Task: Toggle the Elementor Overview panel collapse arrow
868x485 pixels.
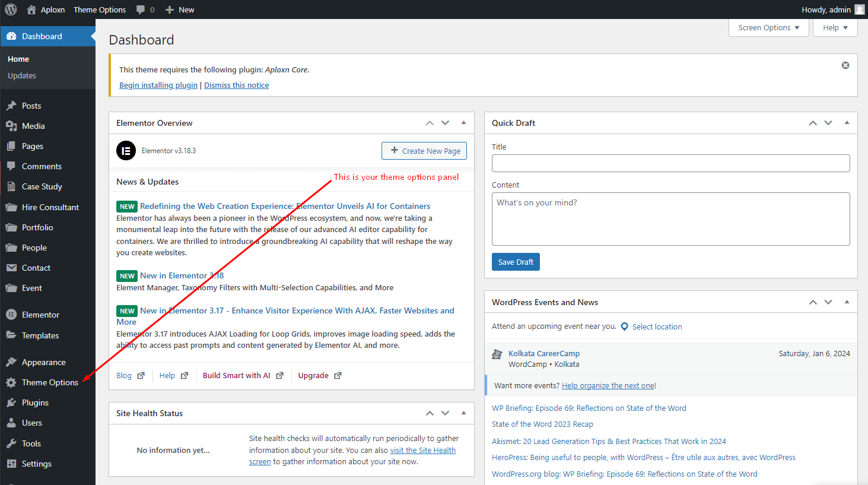Action: tap(463, 123)
